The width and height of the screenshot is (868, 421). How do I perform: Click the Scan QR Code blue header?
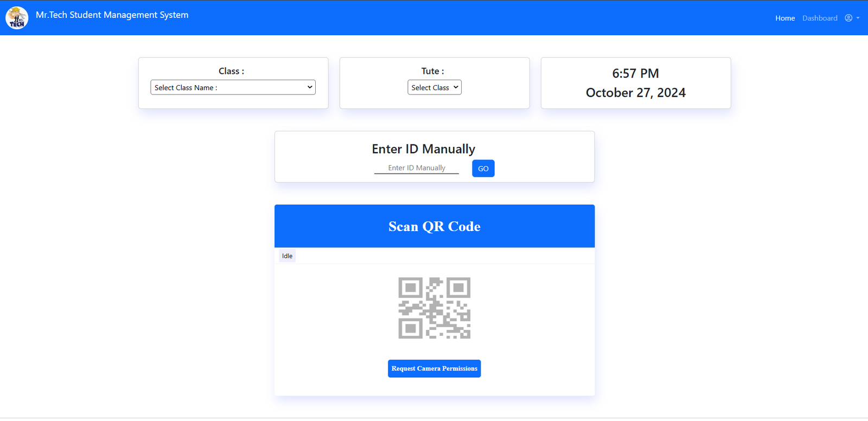434,226
